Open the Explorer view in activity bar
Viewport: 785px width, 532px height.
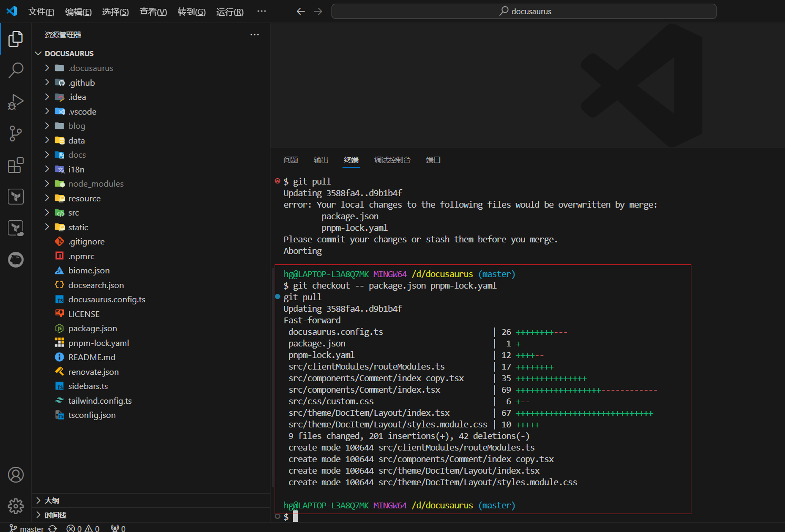click(x=16, y=38)
